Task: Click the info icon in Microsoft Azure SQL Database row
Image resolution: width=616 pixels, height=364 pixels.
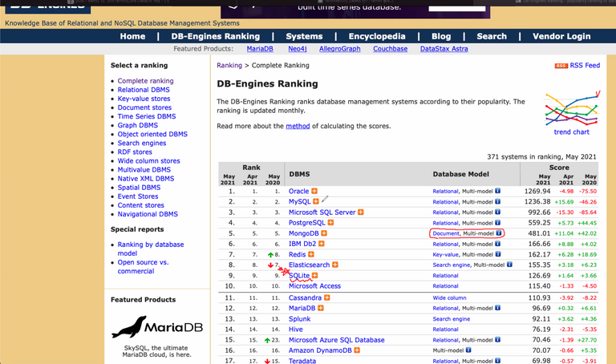Action: [498, 340]
